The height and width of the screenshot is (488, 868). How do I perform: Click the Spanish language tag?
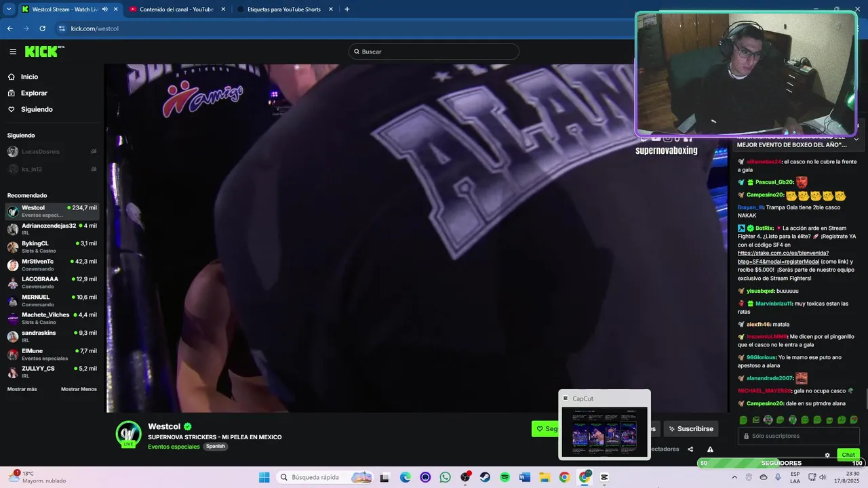pyautogui.click(x=215, y=447)
